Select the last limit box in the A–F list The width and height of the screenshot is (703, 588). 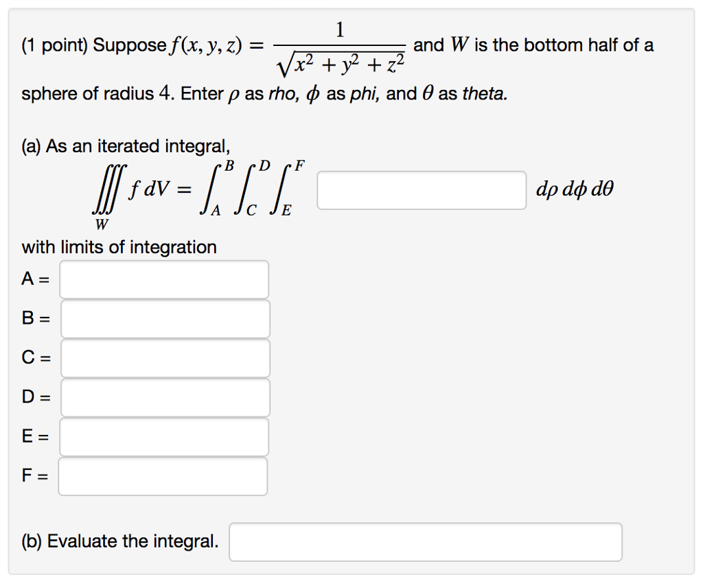tap(163, 475)
